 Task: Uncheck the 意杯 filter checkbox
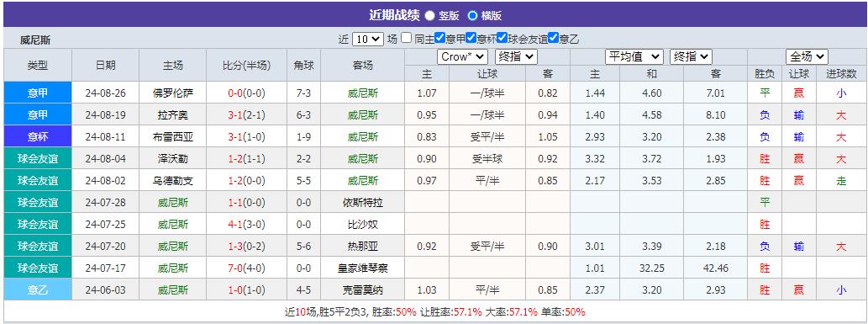tap(471, 38)
